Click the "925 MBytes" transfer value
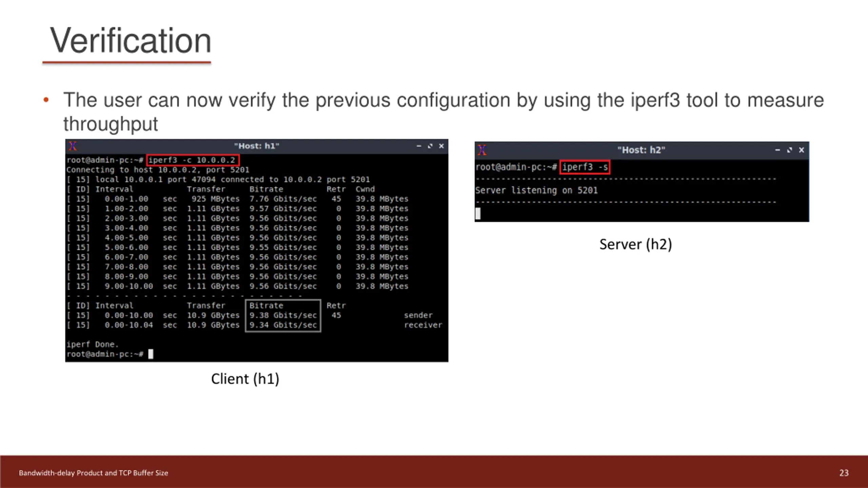 tap(215, 199)
